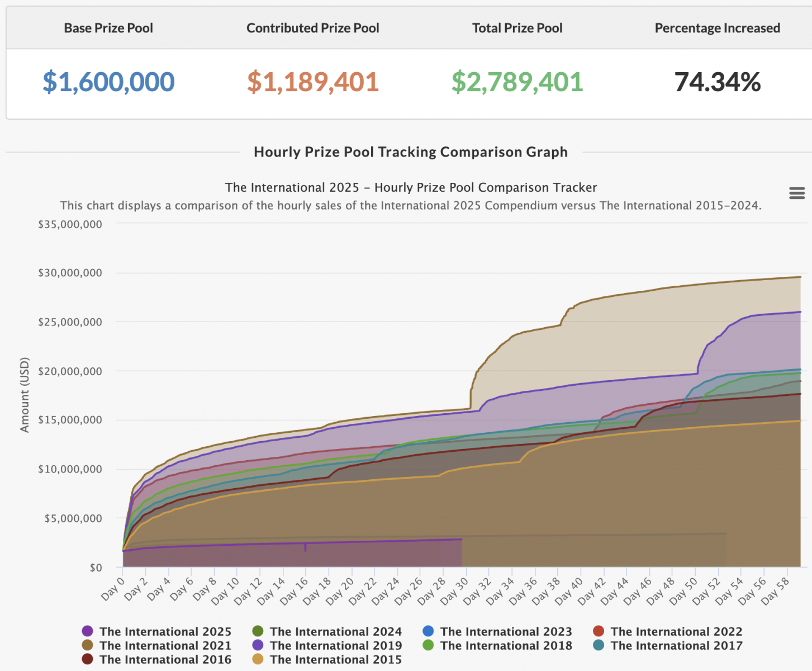812x671 pixels.
Task: Click the Day 4 x-axis label
Action: pyautogui.click(x=159, y=589)
